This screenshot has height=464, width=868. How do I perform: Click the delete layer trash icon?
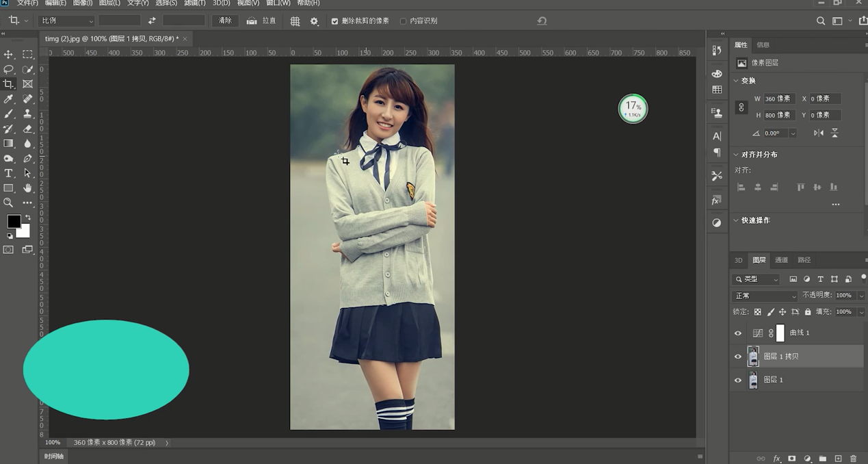pyautogui.click(x=853, y=459)
